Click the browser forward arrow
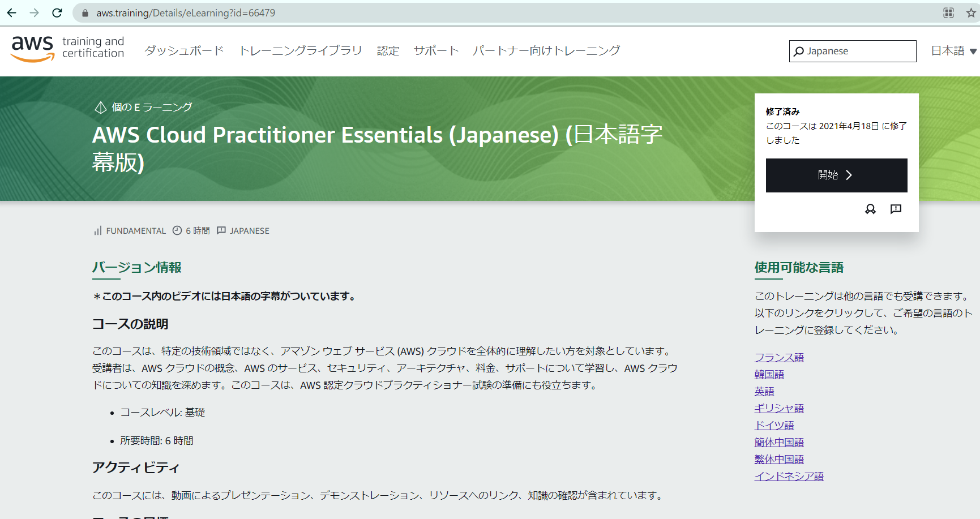This screenshot has height=519, width=980. tap(35, 13)
